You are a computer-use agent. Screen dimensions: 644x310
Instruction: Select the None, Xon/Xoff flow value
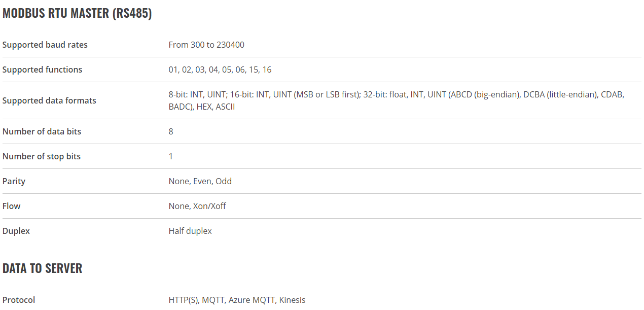[197, 206]
